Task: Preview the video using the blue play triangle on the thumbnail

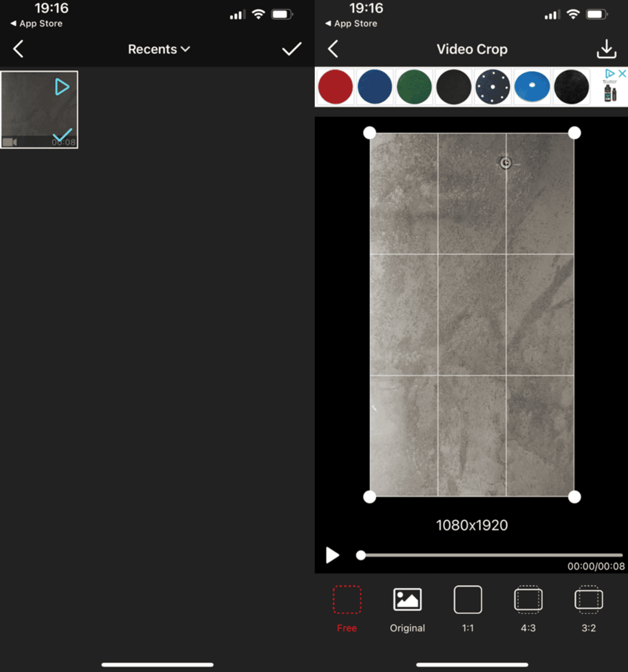Action: click(62, 87)
